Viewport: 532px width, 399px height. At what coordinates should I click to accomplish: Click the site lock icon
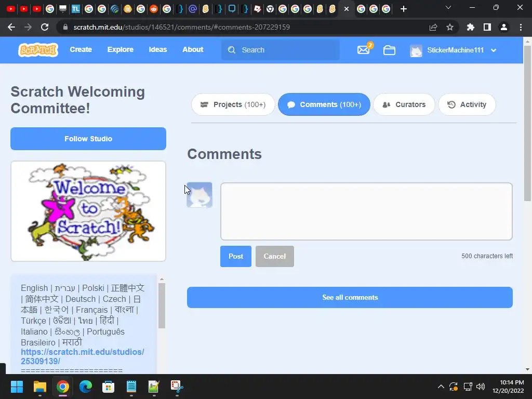pyautogui.click(x=65, y=27)
